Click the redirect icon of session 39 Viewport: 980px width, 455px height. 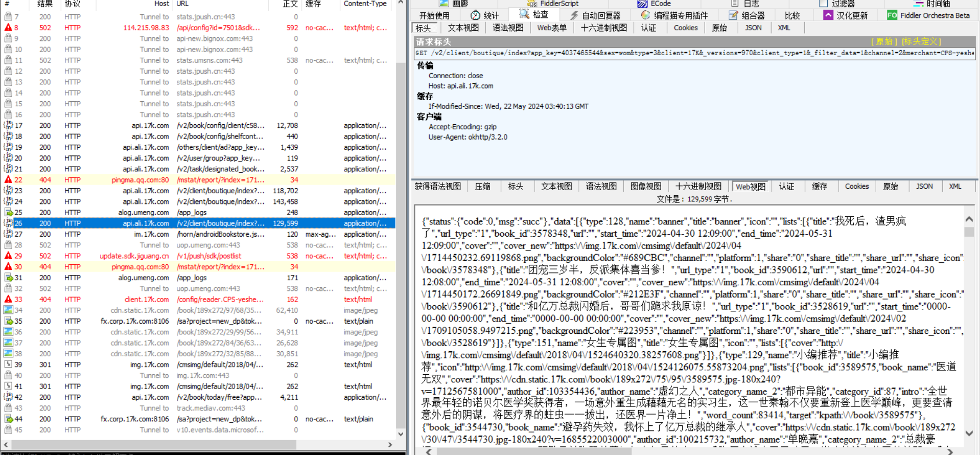8,365
